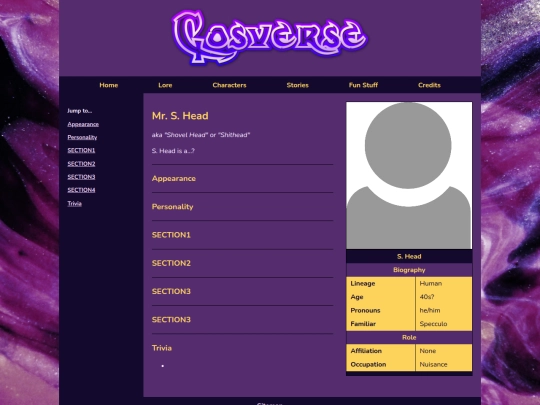The width and height of the screenshot is (540, 405).
Task: Jump to Personality via sidebar link
Action: pyautogui.click(x=82, y=137)
